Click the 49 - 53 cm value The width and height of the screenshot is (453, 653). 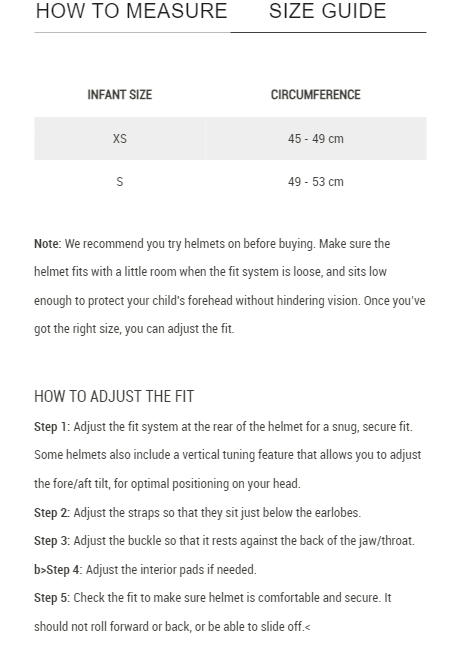pyautogui.click(x=316, y=182)
